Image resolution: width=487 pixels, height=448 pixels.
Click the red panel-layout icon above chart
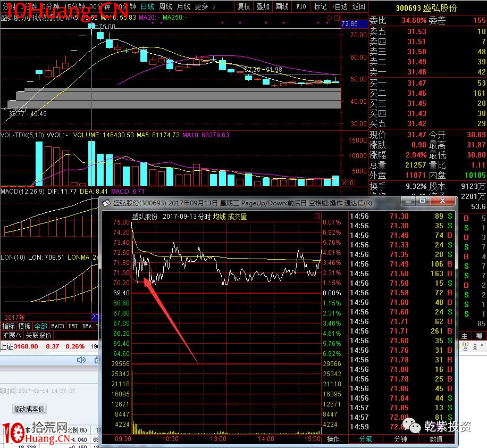337,18
